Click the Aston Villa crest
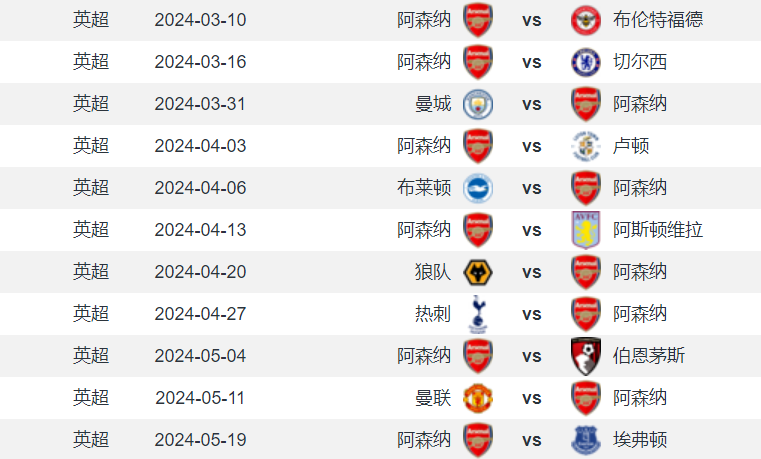 coord(585,230)
